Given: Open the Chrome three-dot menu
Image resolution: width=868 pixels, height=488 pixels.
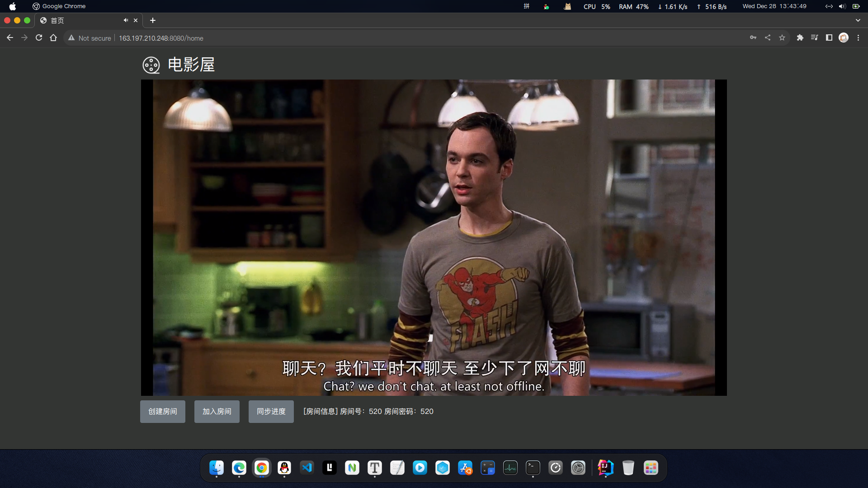Looking at the screenshot, I should 858,38.
